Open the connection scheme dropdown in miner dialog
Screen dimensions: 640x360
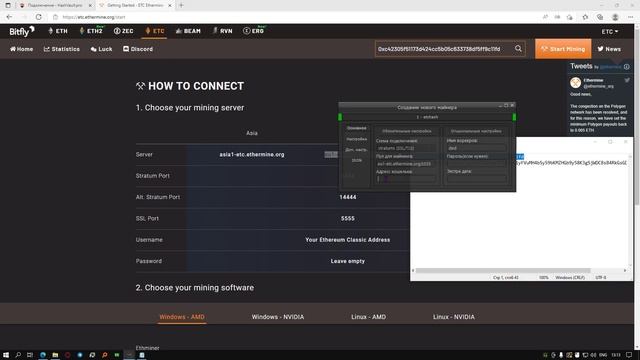pyautogui.click(x=406, y=148)
